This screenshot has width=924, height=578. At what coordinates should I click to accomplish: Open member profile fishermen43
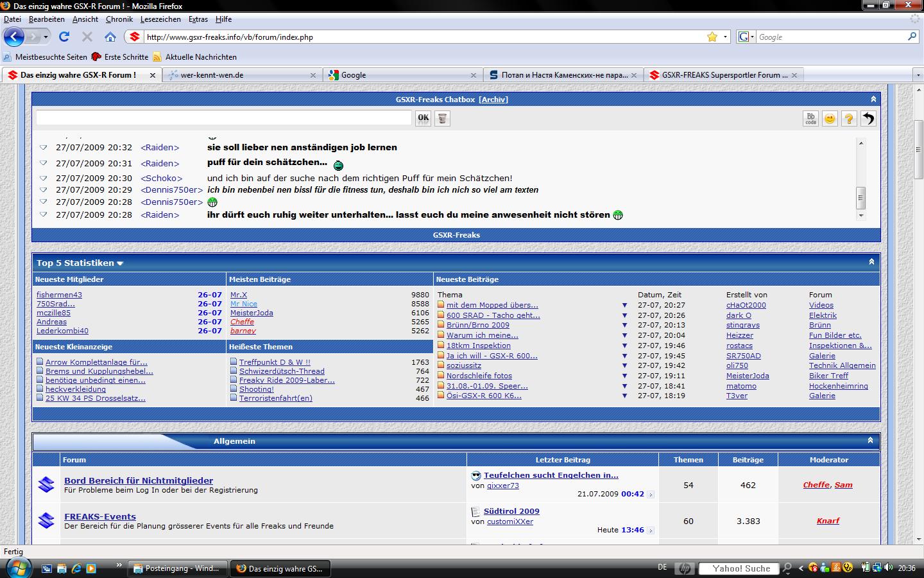(x=59, y=295)
